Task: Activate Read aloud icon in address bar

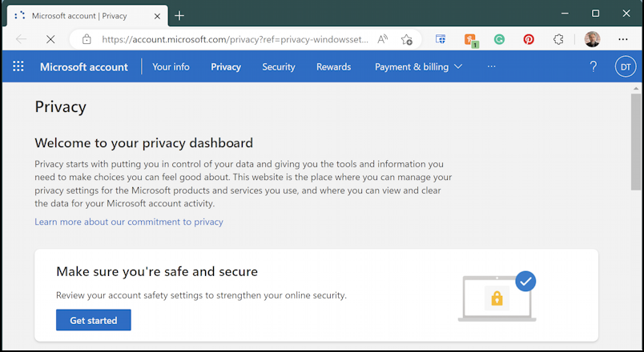Action: coord(382,39)
